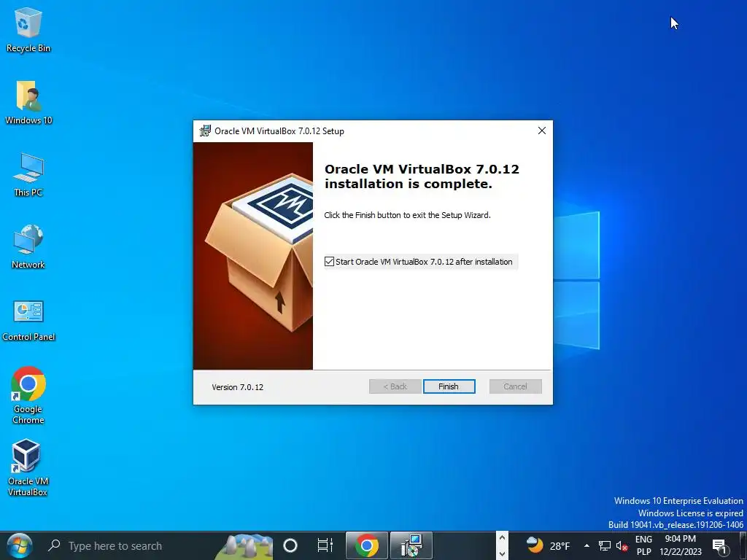Click the muted volume tray icon
The image size is (747, 560).
pyautogui.click(x=622, y=546)
